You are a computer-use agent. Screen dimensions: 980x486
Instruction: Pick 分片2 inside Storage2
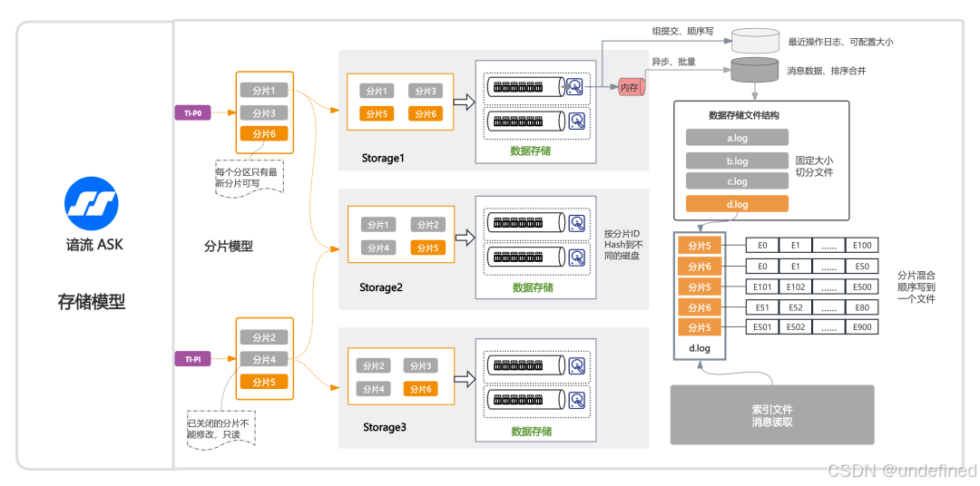pos(427,225)
